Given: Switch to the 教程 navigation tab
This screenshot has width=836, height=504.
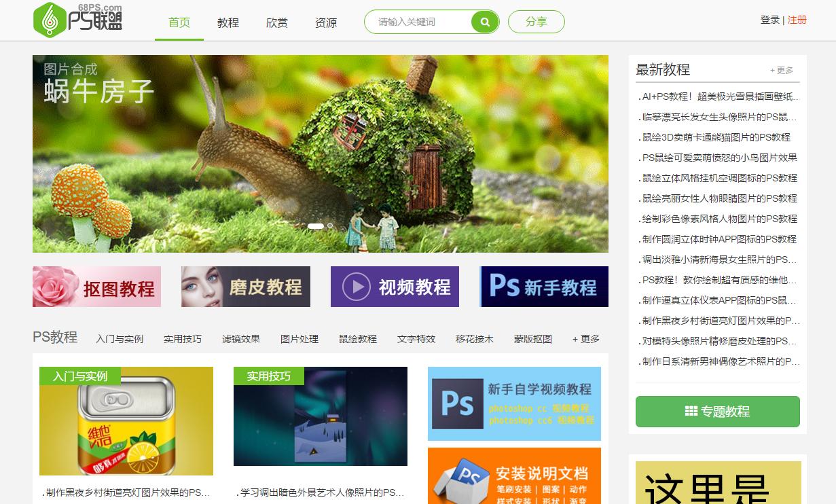Looking at the screenshot, I should pyautogui.click(x=228, y=22).
